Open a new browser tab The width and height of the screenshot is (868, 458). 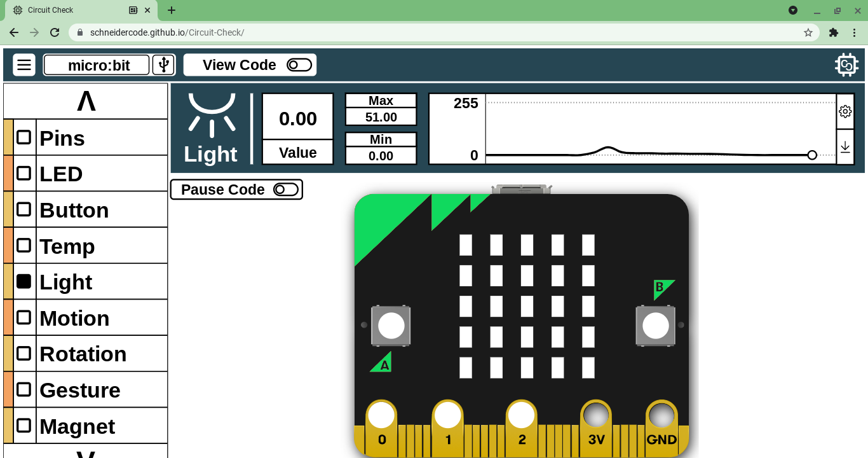[x=172, y=10]
